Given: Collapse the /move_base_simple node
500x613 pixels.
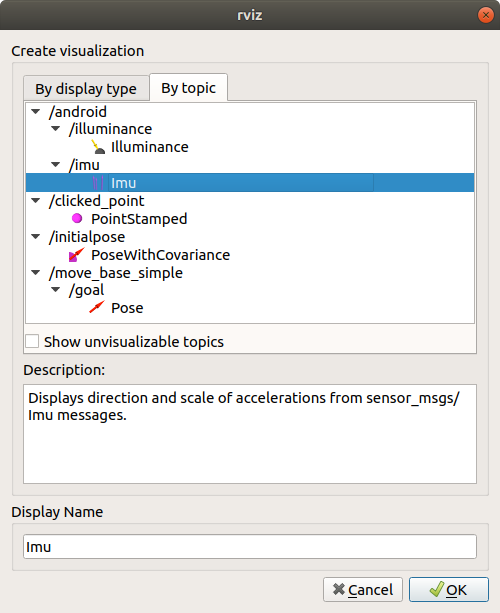Looking at the screenshot, I should pyautogui.click(x=36, y=272).
